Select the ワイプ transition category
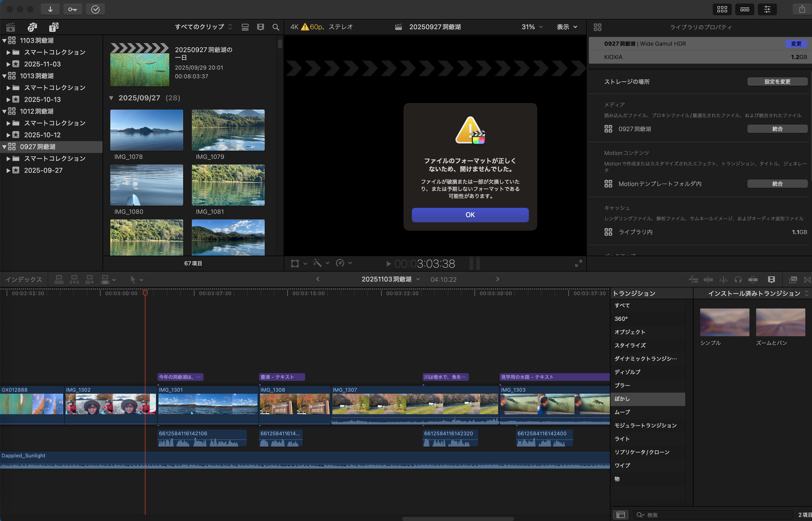The width and height of the screenshot is (812, 521). (622, 466)
